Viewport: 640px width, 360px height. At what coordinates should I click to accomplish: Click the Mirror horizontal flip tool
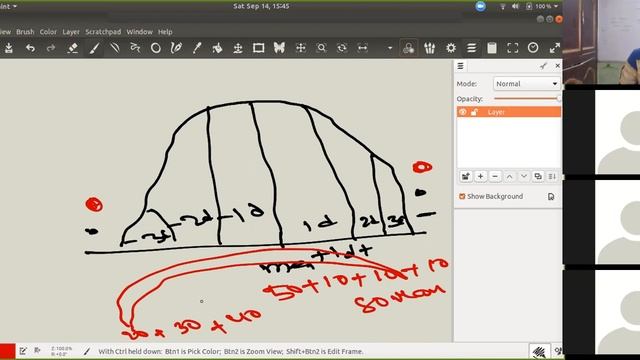[362, 48]
